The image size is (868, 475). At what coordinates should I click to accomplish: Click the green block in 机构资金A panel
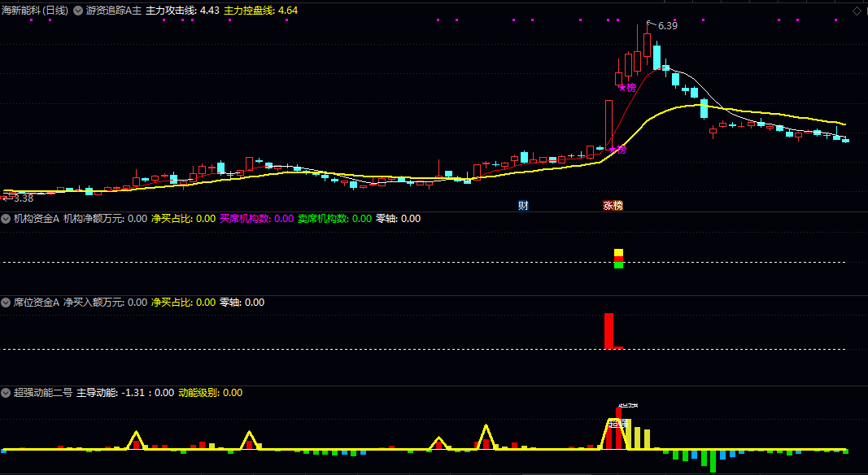pos(618,265)
